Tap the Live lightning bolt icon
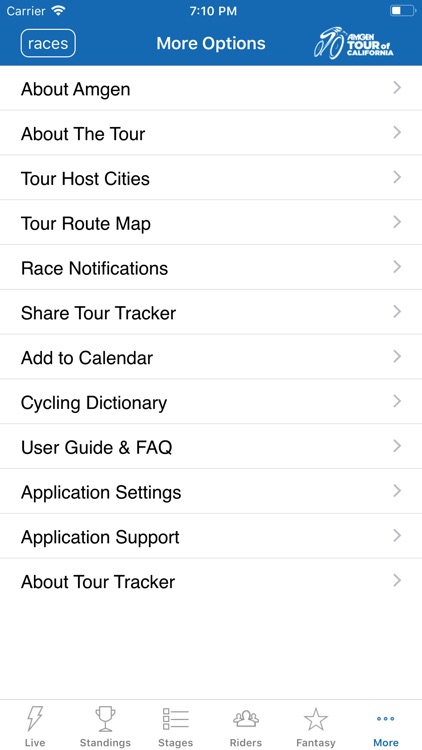The image size is (422, 750). click(35, 718)
